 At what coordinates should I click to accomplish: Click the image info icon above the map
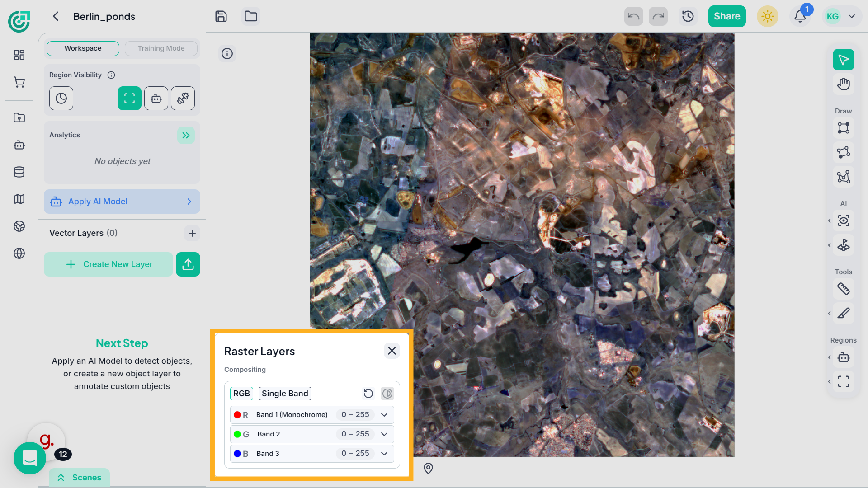pyautogui.click(x=227, y=54)
